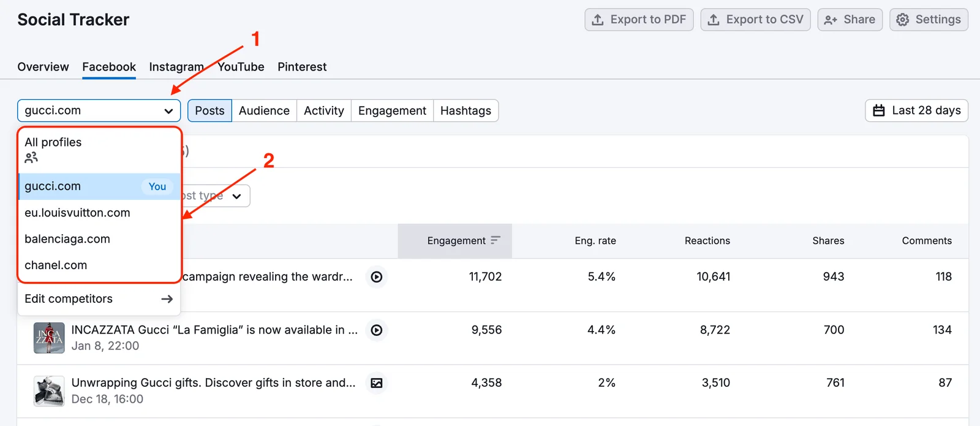Show the Activity report tab
980x426 pixels.
coord(324,110)
